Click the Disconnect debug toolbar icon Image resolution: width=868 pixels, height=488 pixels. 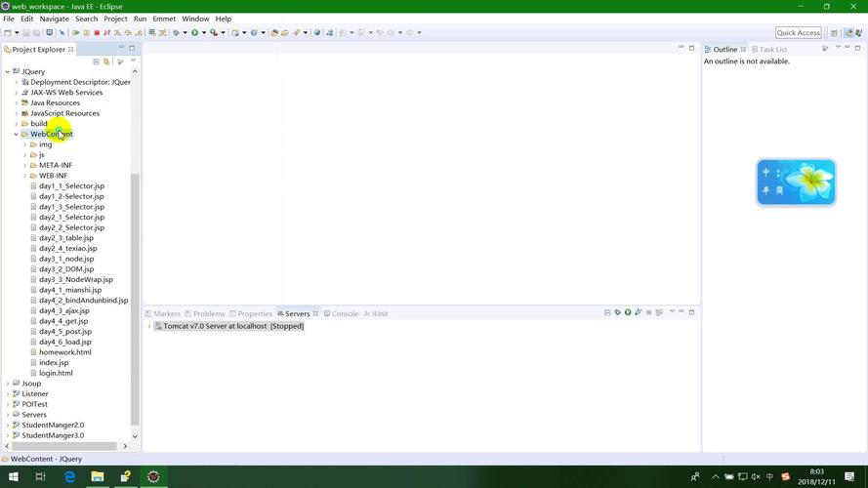106,32
